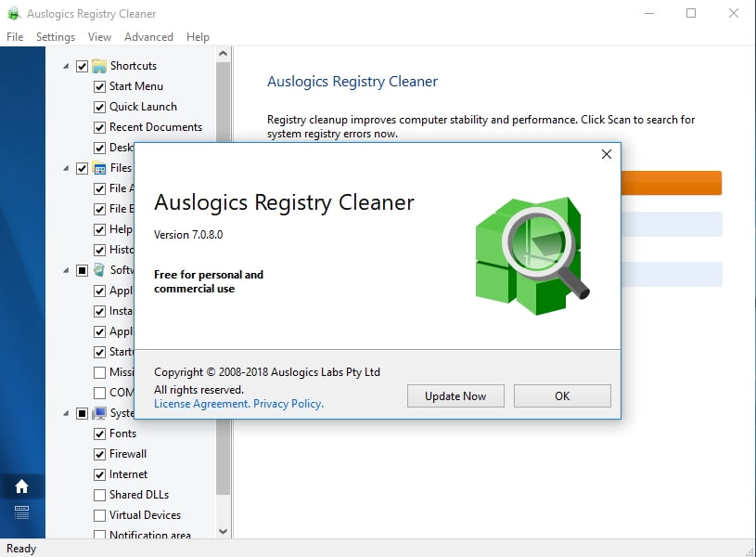Open the License Agreement link

pos(201,404)
